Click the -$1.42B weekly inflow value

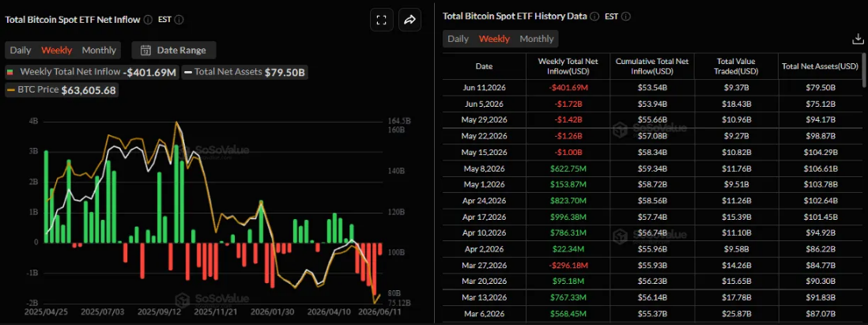click(568, 119)
